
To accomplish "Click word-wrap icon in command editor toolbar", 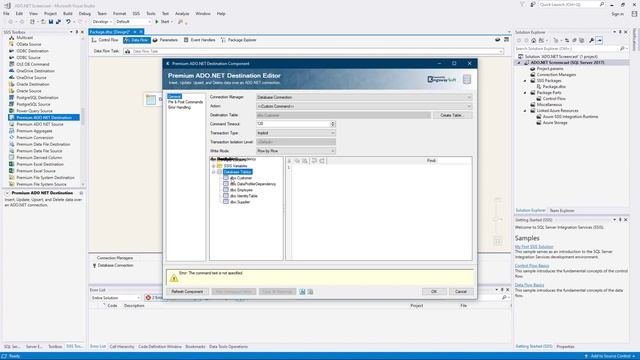I will (x=314, y=161).
